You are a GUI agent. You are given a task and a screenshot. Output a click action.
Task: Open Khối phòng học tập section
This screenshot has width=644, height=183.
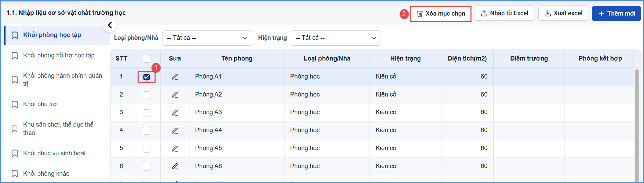57,35
